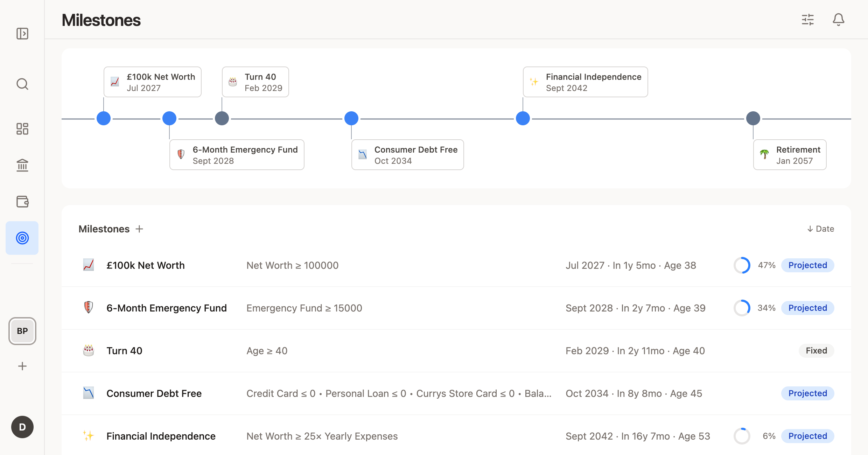Expand the BP profile menu
Screen dimensions: 868x455
click(x=22, y=331)
